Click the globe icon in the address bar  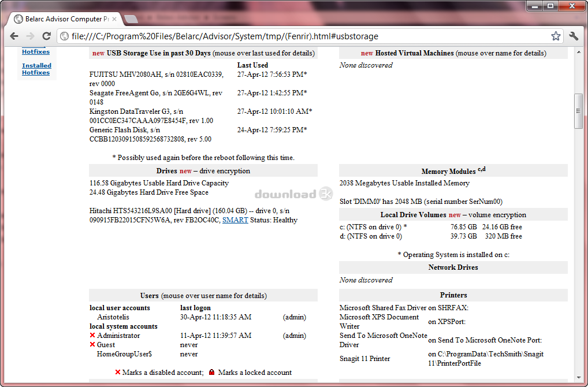coord(65,36)
